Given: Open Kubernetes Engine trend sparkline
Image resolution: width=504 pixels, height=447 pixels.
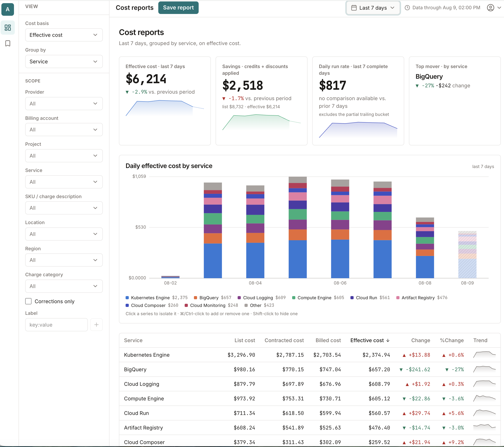Looking at the screenshot, I should coord(484,355).
